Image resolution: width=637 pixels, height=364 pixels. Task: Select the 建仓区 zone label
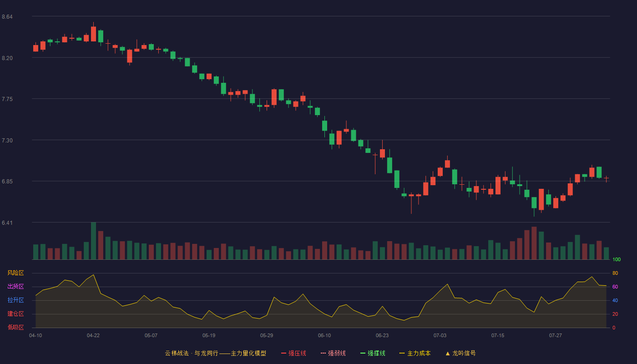click(15, 314)
